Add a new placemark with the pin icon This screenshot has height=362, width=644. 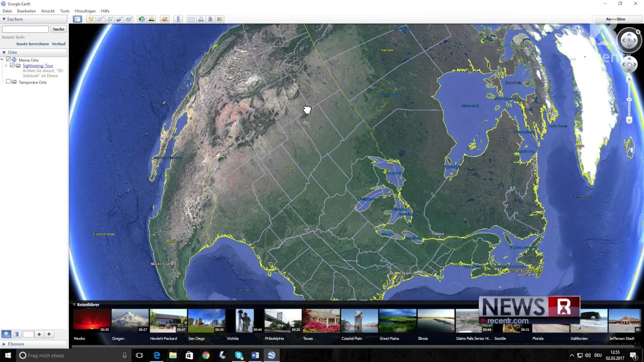tap(91, 19)
